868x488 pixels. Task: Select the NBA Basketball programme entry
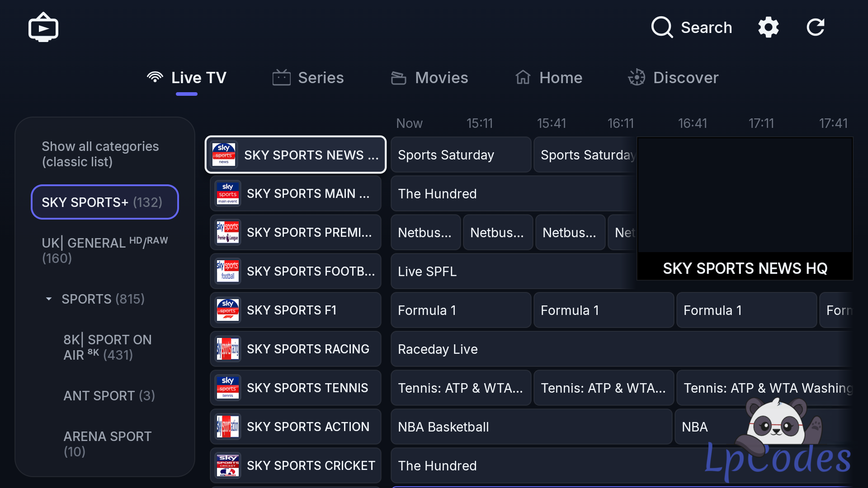point(531,427)
